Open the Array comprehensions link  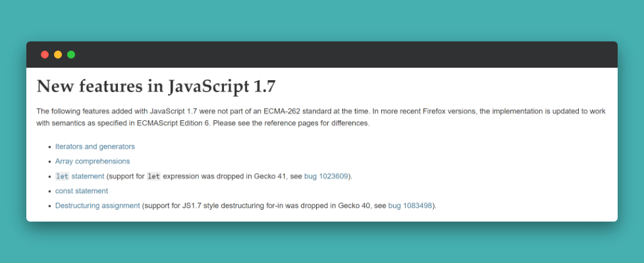pyautogui.click(x=92, y=161)
